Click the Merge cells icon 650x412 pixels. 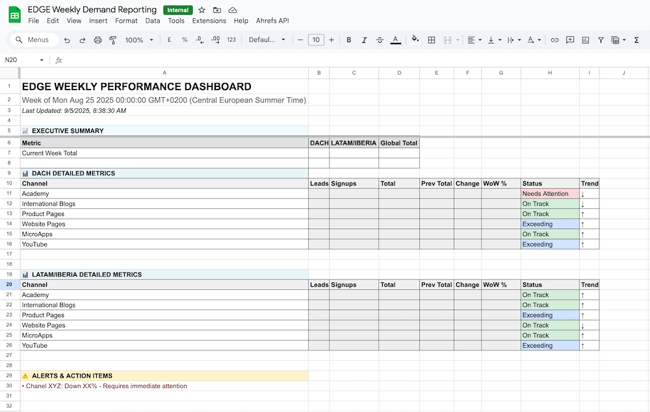[447, 40]
